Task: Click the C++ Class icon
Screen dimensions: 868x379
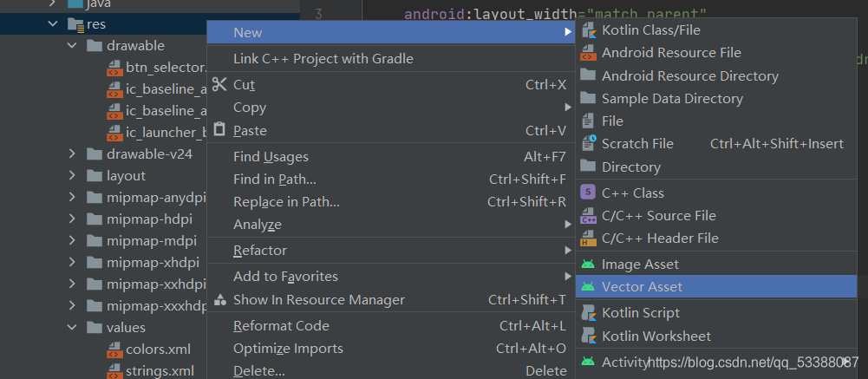Action: (x=588, y=193)
